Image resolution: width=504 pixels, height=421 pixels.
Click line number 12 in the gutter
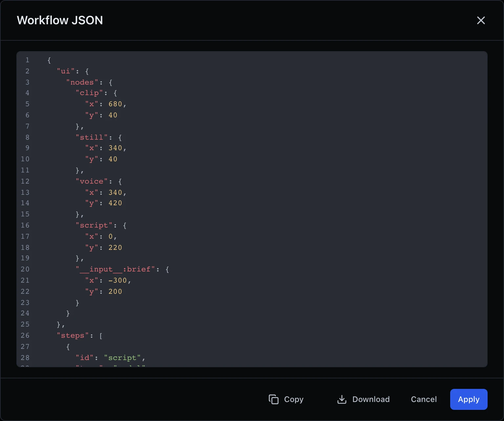(25, 181)
